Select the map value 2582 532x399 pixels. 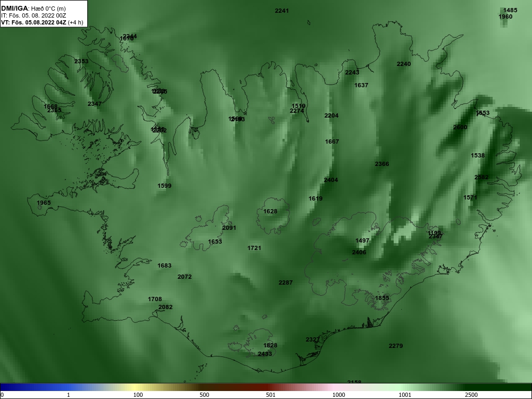[481, 177]
